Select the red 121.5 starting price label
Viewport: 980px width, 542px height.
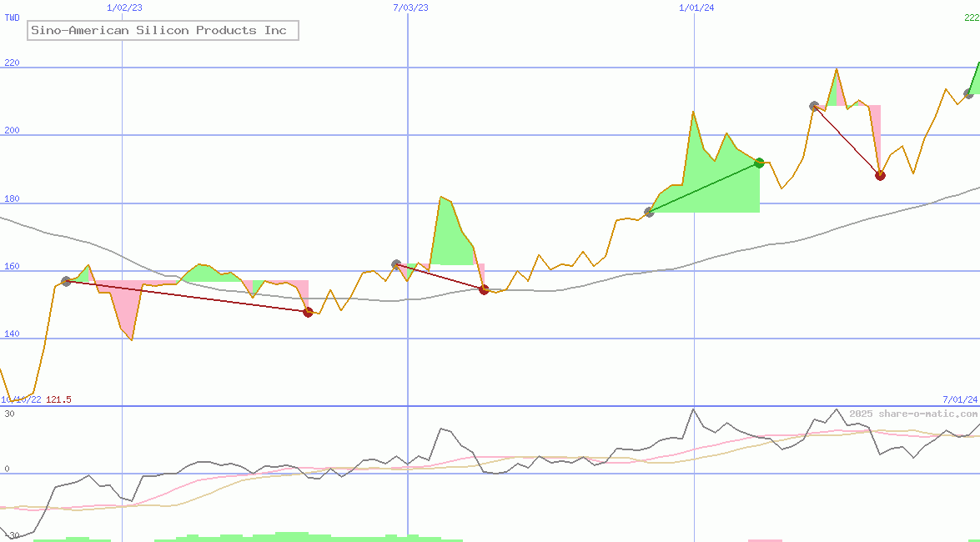(x=58, y=400)
